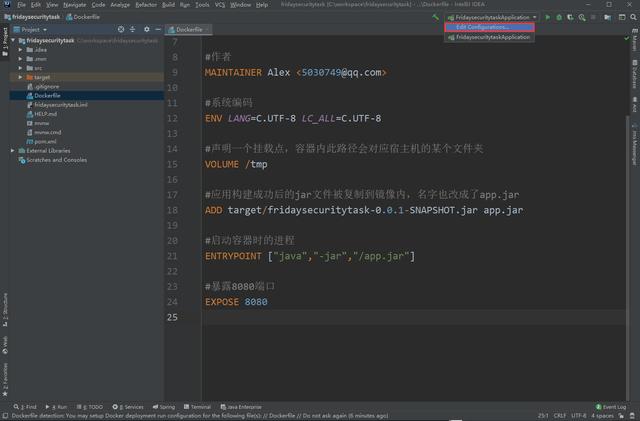This screenshot has height=421, width=640.
Task: Hide the Project panel with minimize icon
Action: 156,30
